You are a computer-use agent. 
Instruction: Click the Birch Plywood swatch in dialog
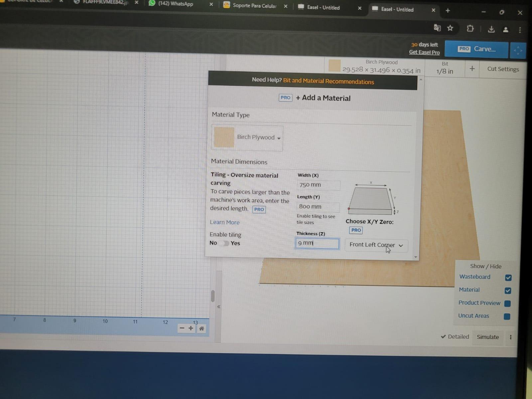pyautogui.click(x=224, y=137)
